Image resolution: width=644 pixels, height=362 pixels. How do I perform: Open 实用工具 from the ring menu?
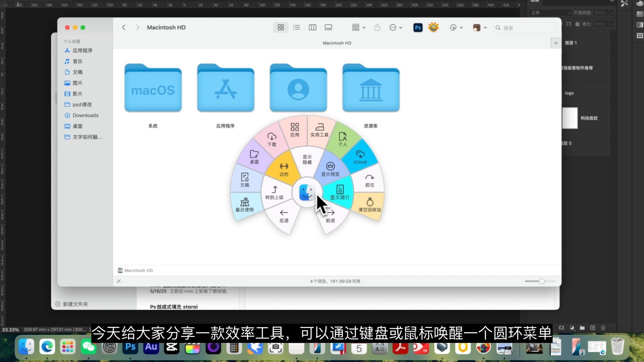pos(319,130)
